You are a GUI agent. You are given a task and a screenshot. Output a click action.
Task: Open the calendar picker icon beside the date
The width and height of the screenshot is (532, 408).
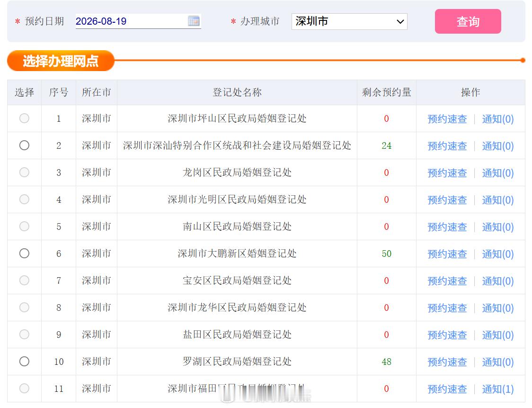[x=194, y=21]
